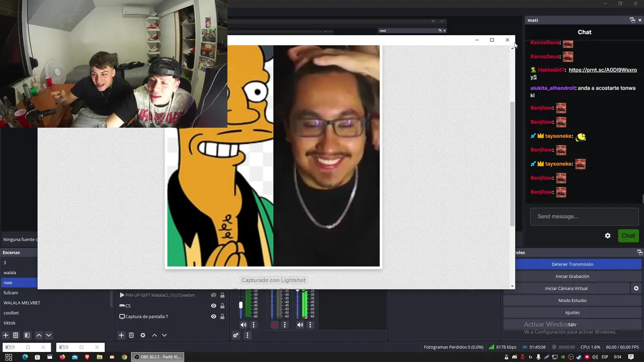The height and width of the screenshot is (362, 644).
Task: Click Iniciar Grabación button
Action: point(572,277)
